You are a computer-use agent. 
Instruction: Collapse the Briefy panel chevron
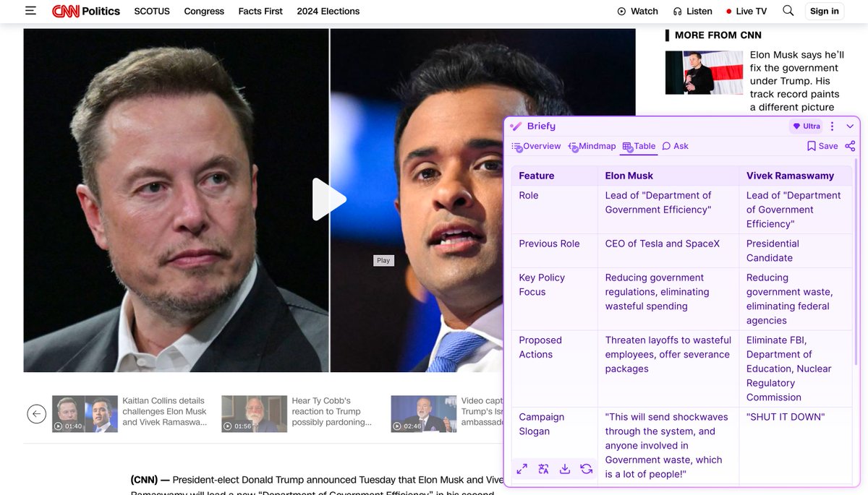[850, 126]
